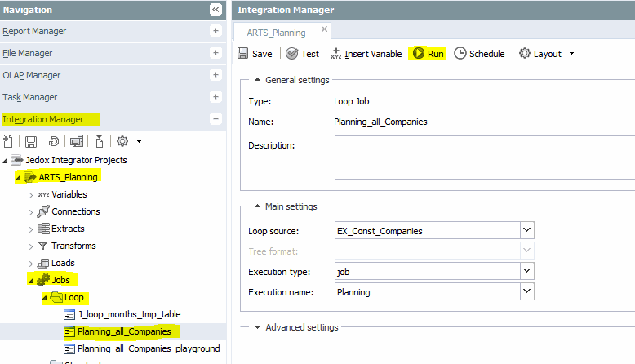Image resolution: width=635 pixels, height=364 pixels.
Task: Click the refresh icon in the navigation toolbar
Action: point(53,141)
